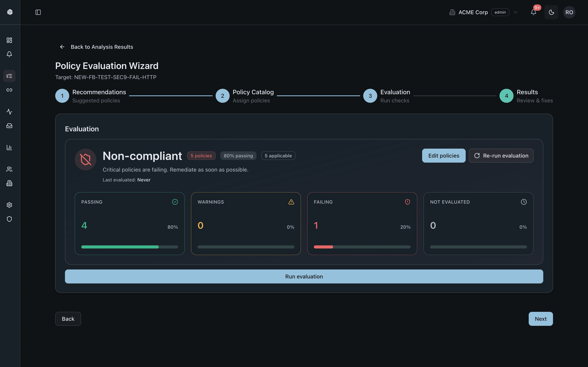Open the inbox panel from the sidebar
Image resolution: width=588 pixels, height=367 pixels.
click(9, 126)
